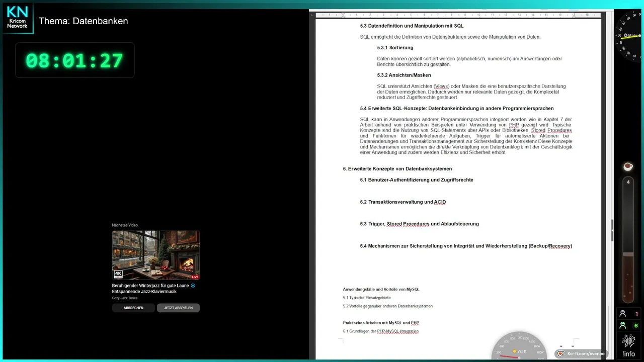Click the coffee cup icon above the meter
This screenshot has height=362, width=644.
click(628, 166)
